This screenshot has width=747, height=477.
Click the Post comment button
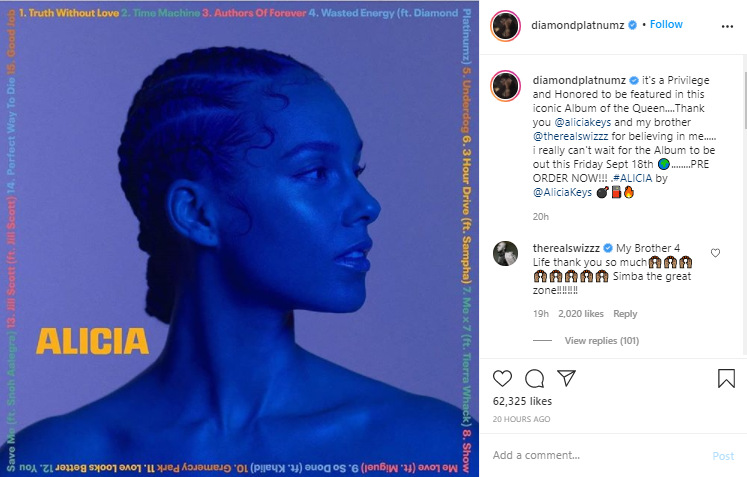click(723, 456)
